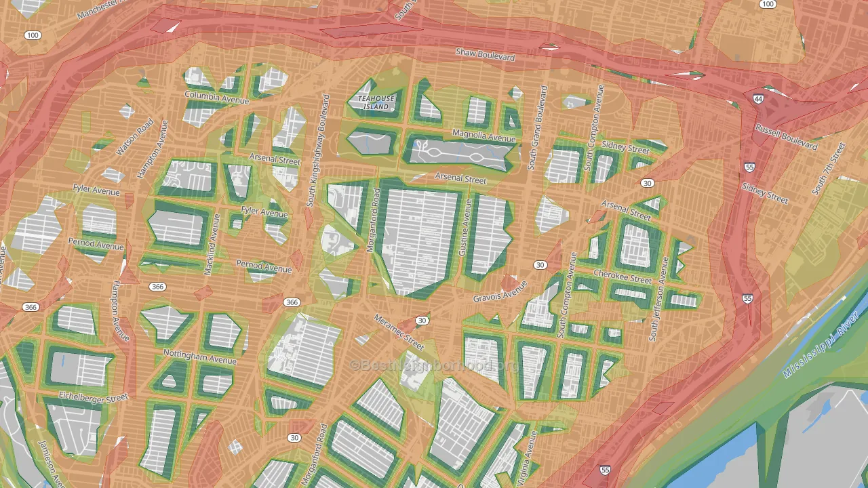Viewport: 868px width, 488px height.
Task: Click the route 30 shield between Gustine and Gravois
Action: 540,264
